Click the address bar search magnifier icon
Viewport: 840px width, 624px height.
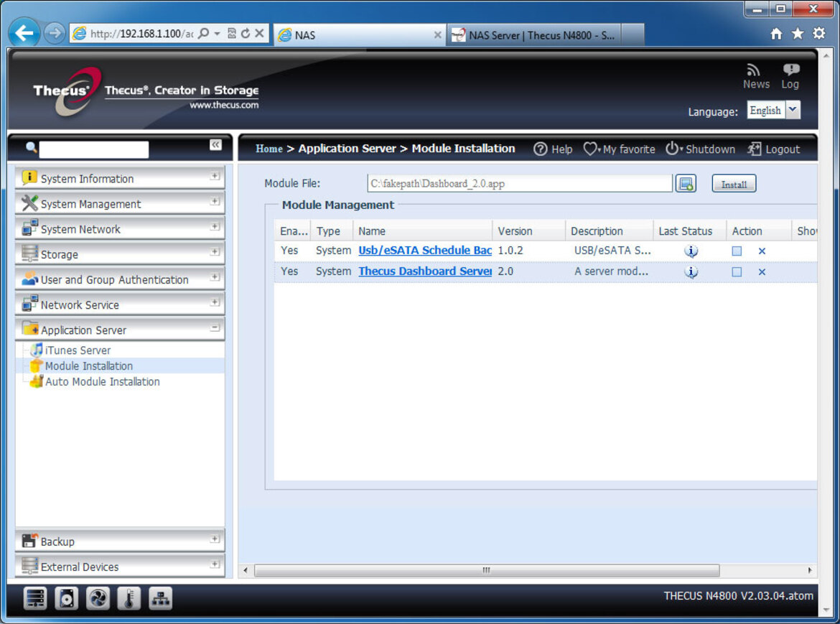(204, 33)
